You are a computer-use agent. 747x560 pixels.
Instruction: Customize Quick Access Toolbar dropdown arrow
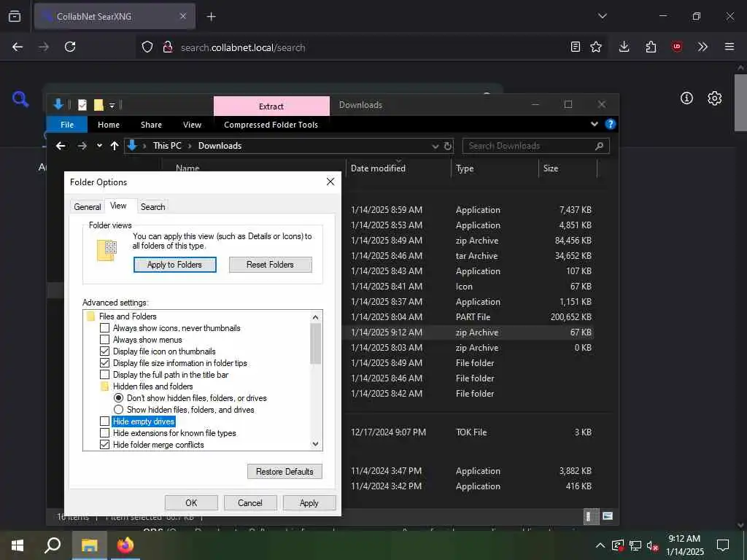click(x=112, y=105)
